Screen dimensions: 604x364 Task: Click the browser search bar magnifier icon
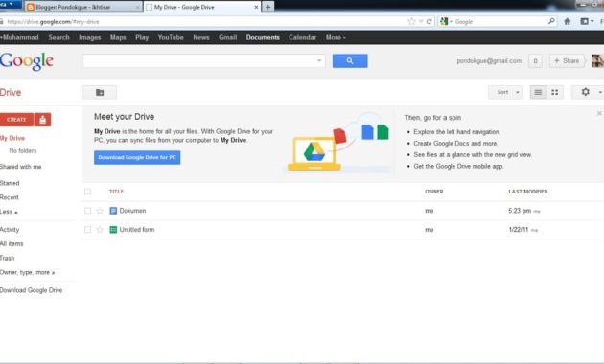(x=551, y=21)
